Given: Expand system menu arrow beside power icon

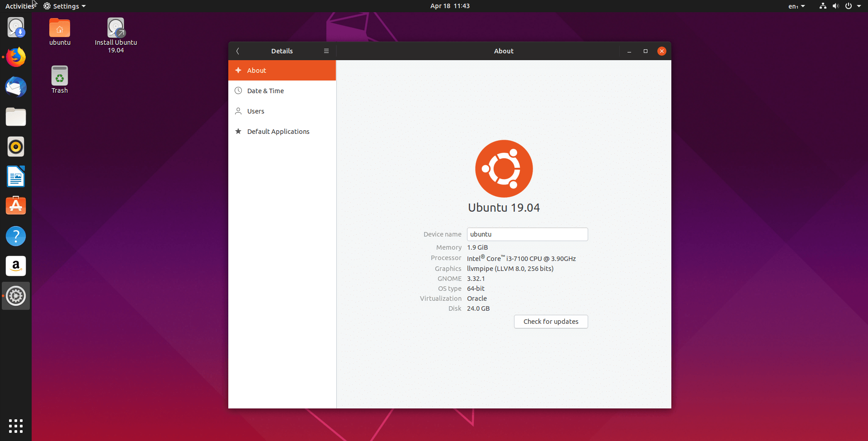Looking at the screenshot, I should (x=859, y=6).
